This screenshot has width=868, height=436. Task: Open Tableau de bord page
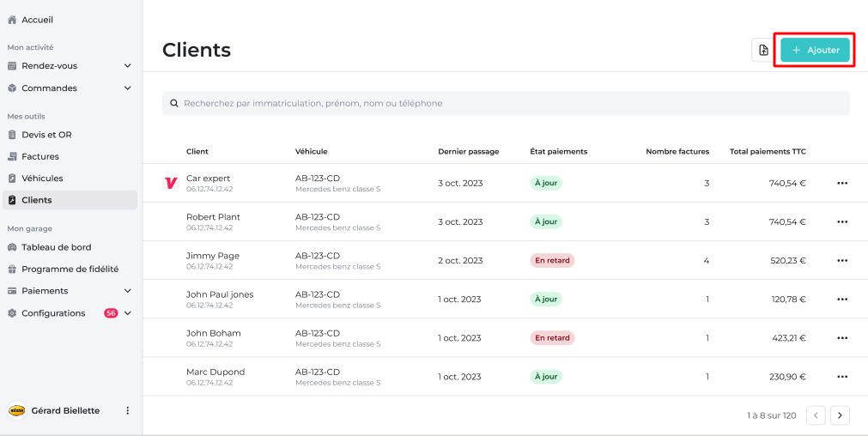tap(56, 247)
